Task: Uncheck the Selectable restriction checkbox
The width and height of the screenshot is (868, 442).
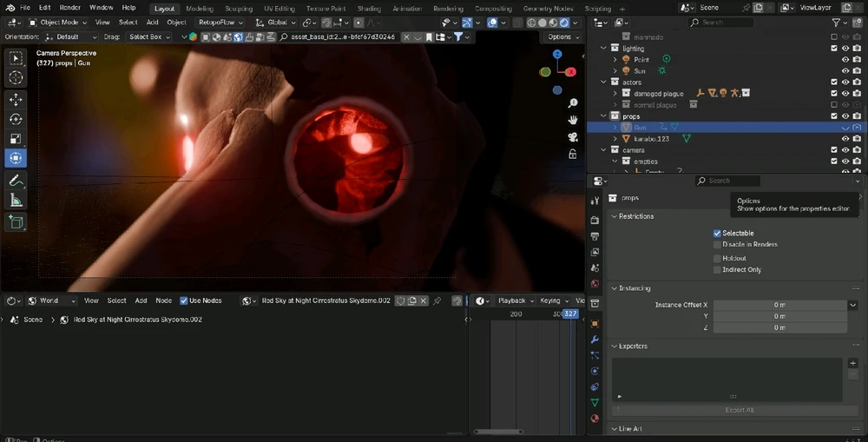Action: [x=717, y=234]
